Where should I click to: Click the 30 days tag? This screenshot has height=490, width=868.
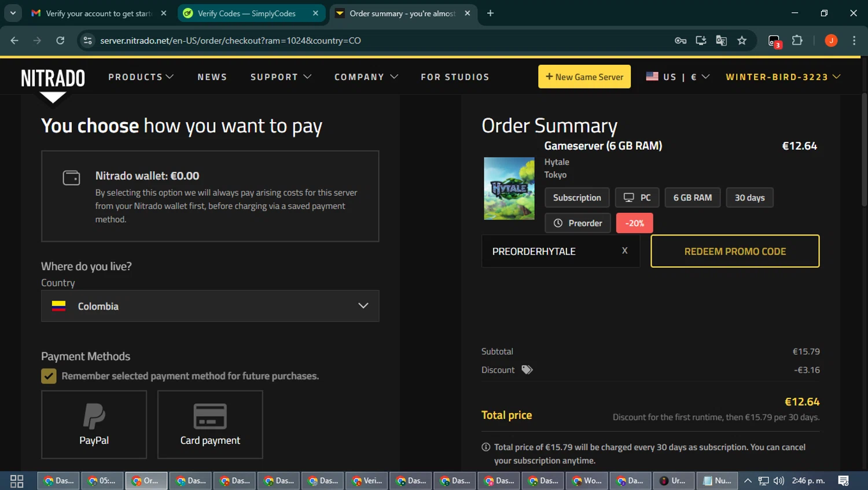pos(749,198)
